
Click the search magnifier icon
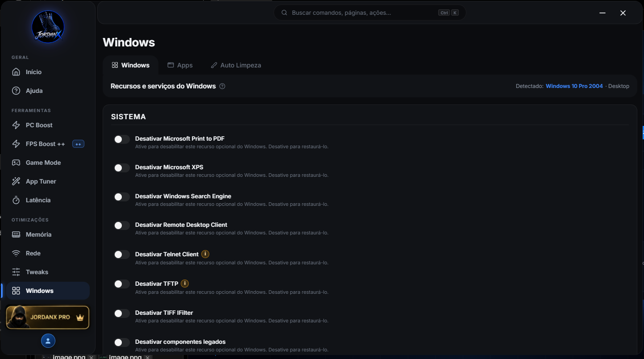point(284,13)
